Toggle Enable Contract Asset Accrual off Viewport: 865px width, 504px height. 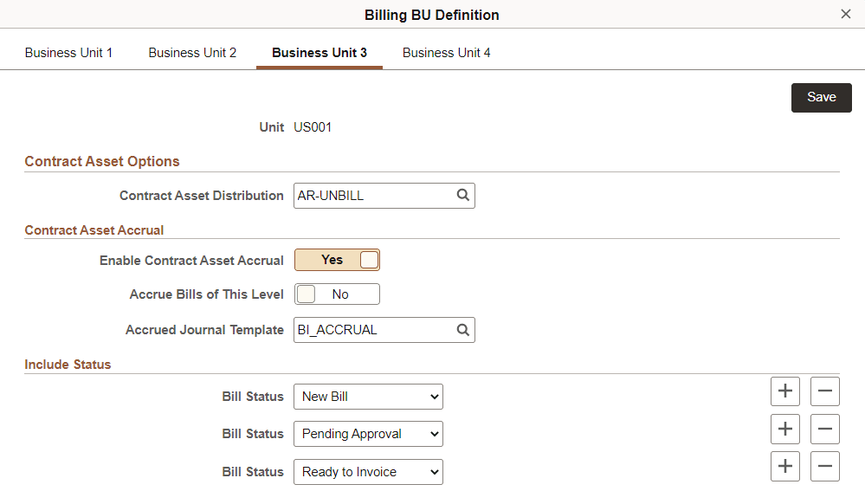(x=337, y=259)
